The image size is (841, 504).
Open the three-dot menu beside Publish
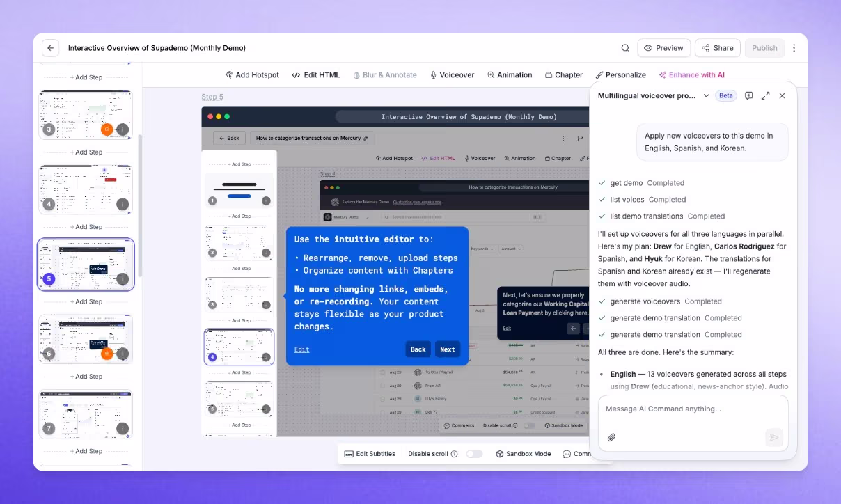pyautogui.click(x=794, y=48)
